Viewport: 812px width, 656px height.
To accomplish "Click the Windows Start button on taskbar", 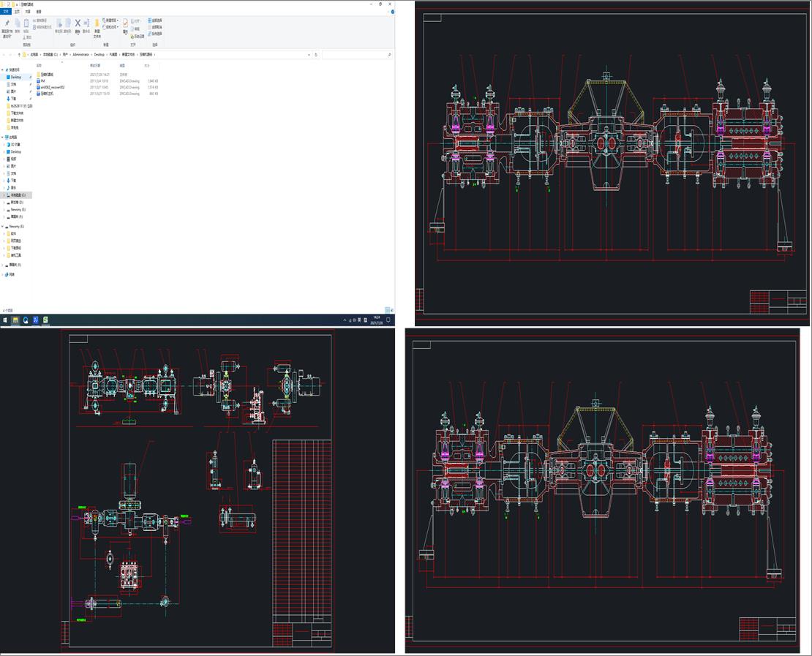I will pos(4,320).
